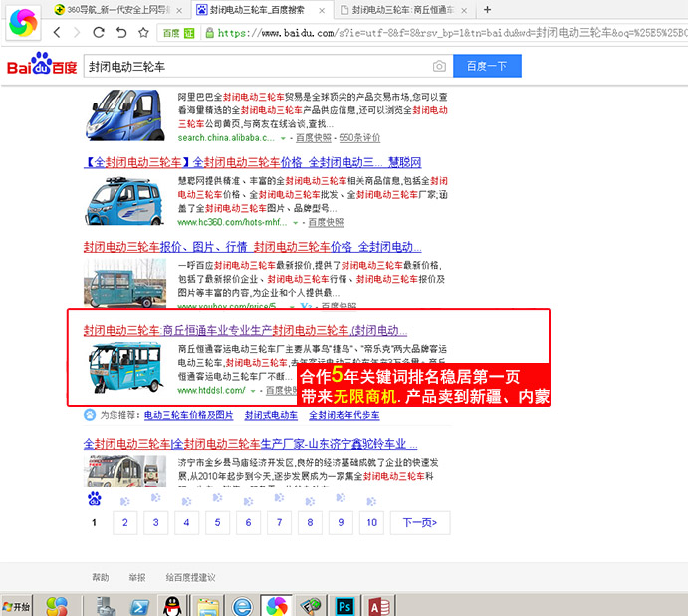Image resolution: width=688 pixels, height=616 pixels.
Task: Open 百度快照 for alibaba result
Action: click(x=314, y=138)
